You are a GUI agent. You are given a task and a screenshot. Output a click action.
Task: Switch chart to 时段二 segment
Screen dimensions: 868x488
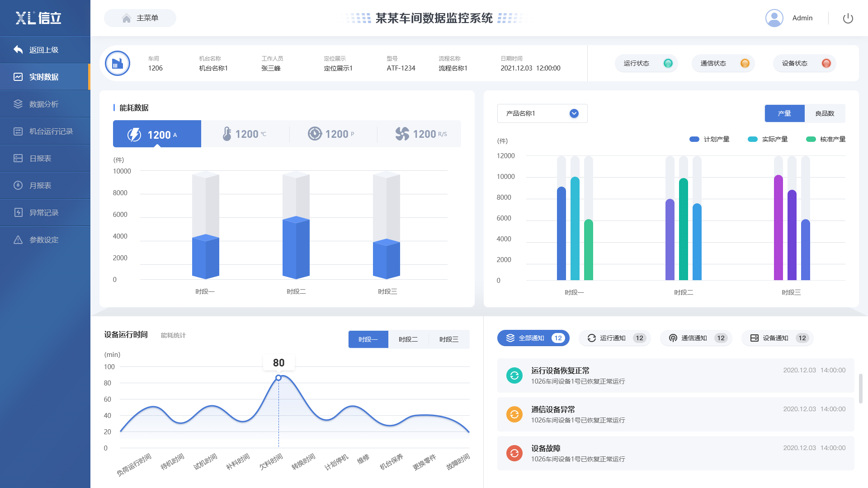coord(408,339)
